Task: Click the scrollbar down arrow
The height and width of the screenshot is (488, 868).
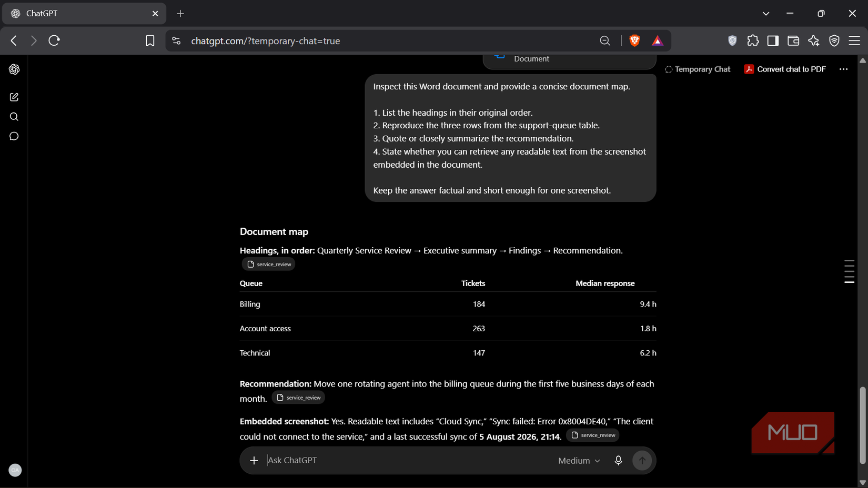Action: pos(863,482)
